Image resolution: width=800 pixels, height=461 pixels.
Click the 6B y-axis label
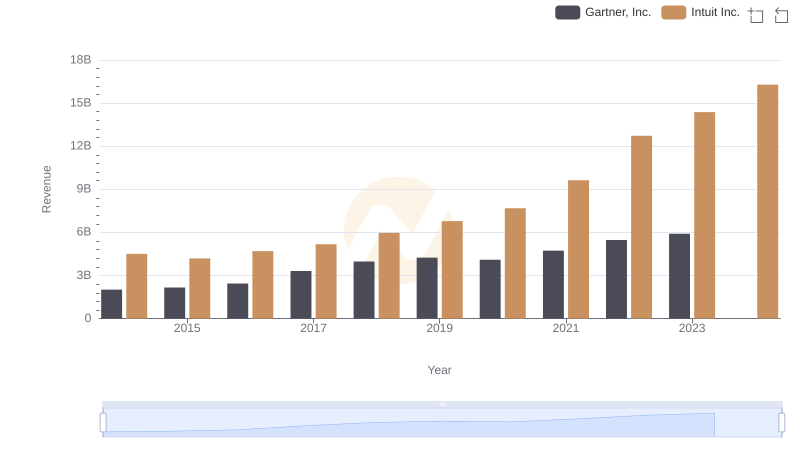[84, 232]
